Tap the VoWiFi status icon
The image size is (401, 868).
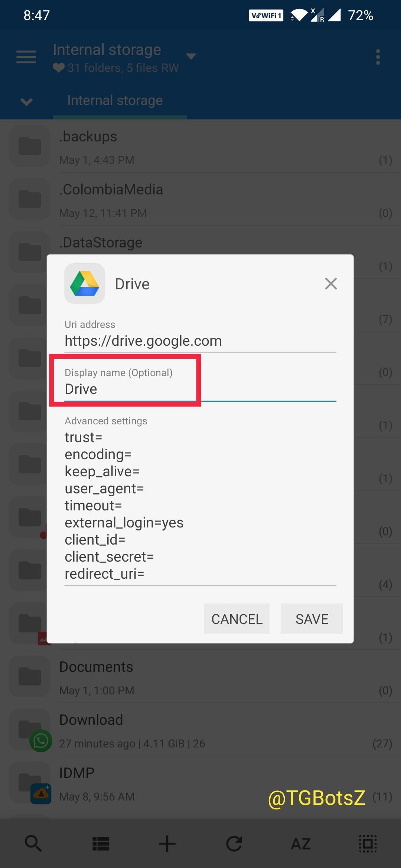tap(266, 16)
